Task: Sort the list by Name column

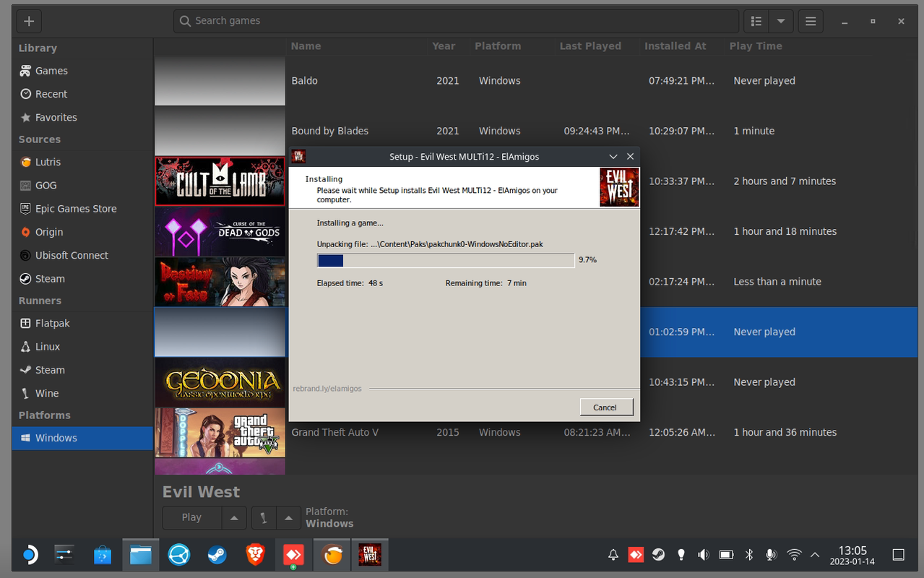Action: [306, 46]
